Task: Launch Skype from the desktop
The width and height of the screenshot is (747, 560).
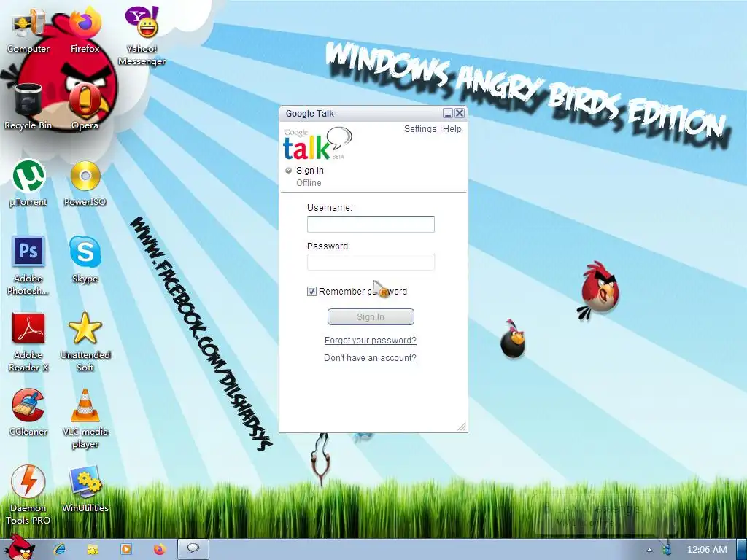Action: pyautogui.click(x=85, y=260)
